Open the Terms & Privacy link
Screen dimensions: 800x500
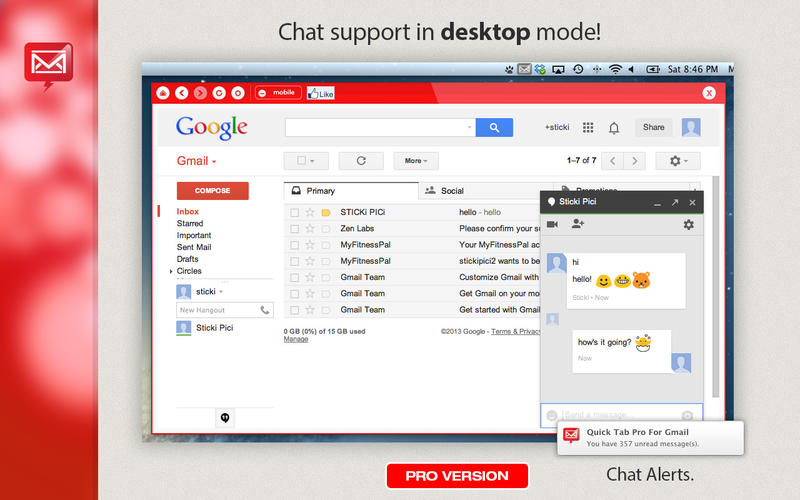pos(515,331)
